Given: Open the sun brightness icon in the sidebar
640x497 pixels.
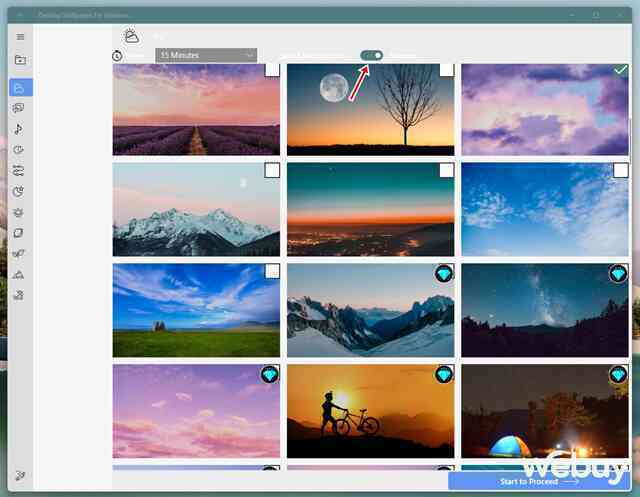Looking at the screenshot, I should (18, 212).
